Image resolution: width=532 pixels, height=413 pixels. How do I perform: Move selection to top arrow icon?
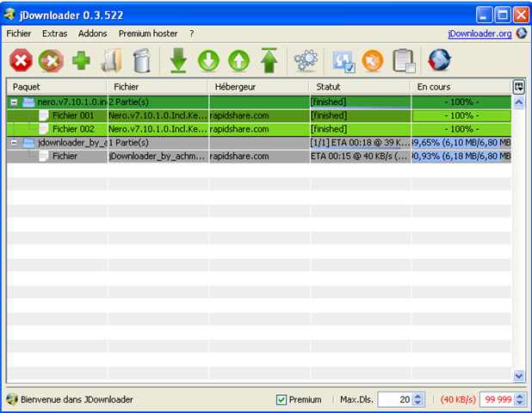(x=269, y=61)
